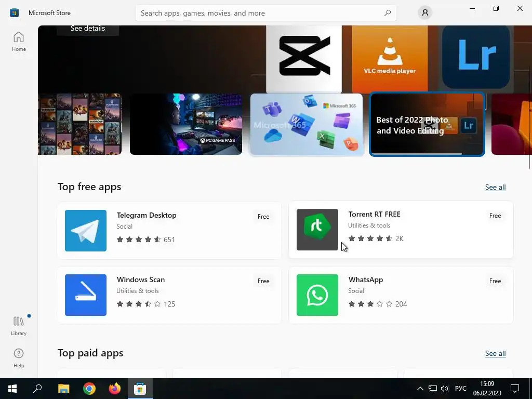Viewport: 532px width, 399px height.
Task: Open the Home section in sidebar
Action: (x=19, y=42)
